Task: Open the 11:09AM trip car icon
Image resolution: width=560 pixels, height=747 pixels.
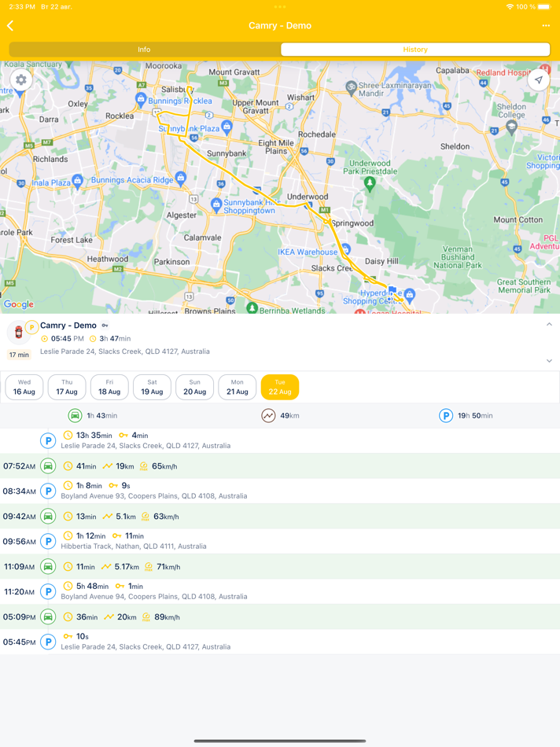Action: (48, 566)
